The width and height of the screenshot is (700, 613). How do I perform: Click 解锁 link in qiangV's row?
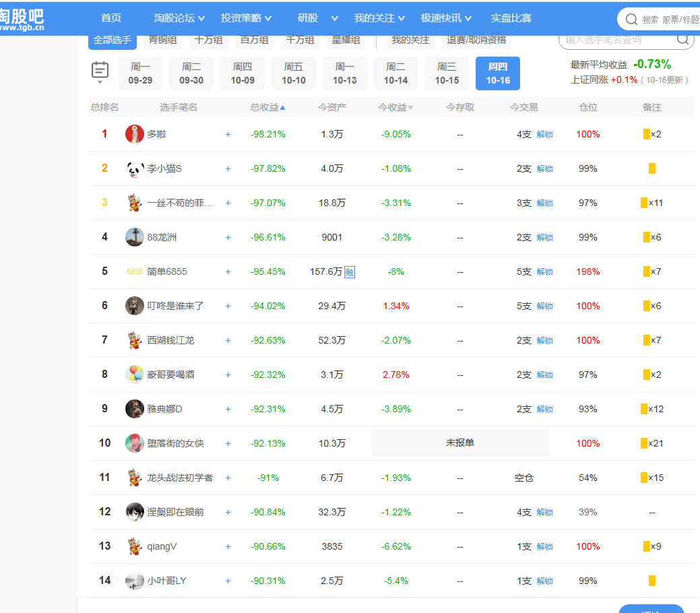[544, 547]
